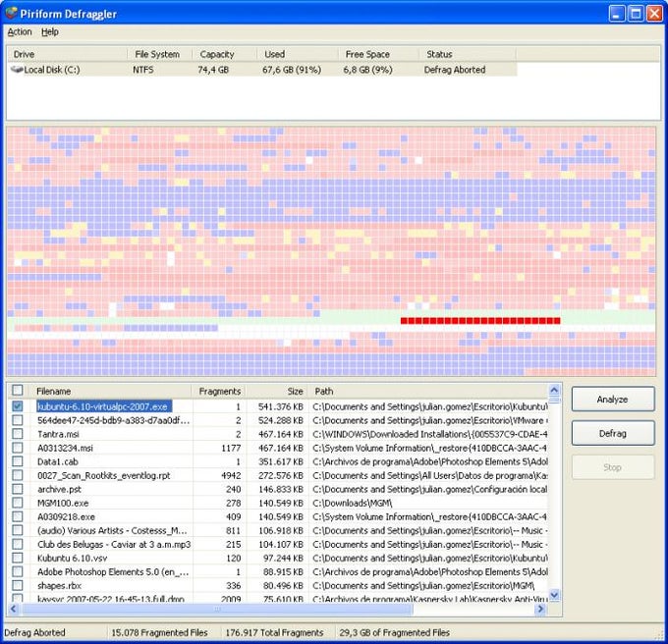Click the 15.078 Fragmented Files status entry
Screen dimensions: 668x644
coord(159,633)
